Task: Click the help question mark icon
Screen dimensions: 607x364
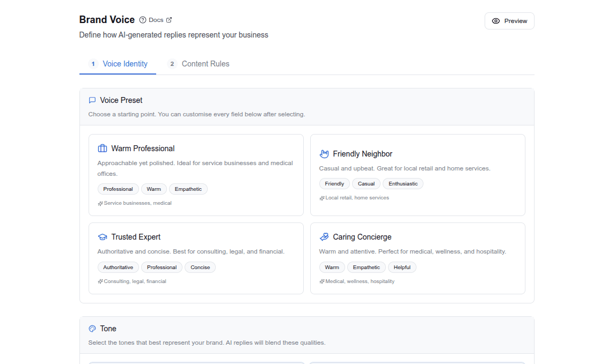Action: tap(143, 20)
